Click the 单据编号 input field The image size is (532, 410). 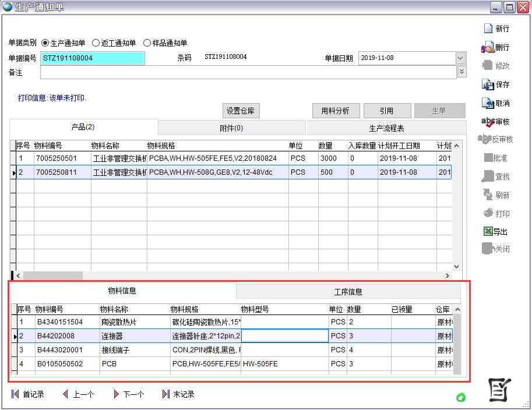coord(93,58)
